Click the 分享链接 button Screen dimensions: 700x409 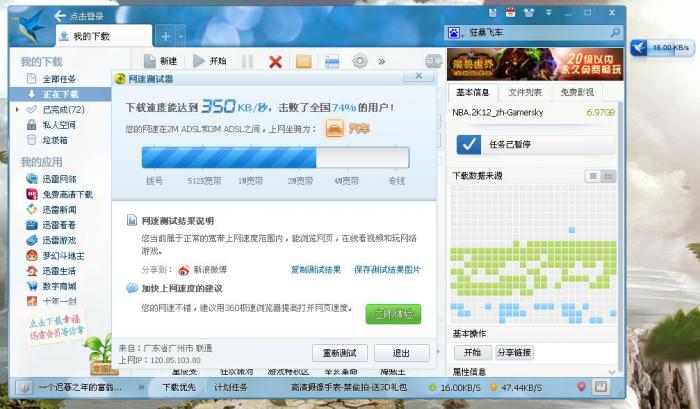point(514,353)
